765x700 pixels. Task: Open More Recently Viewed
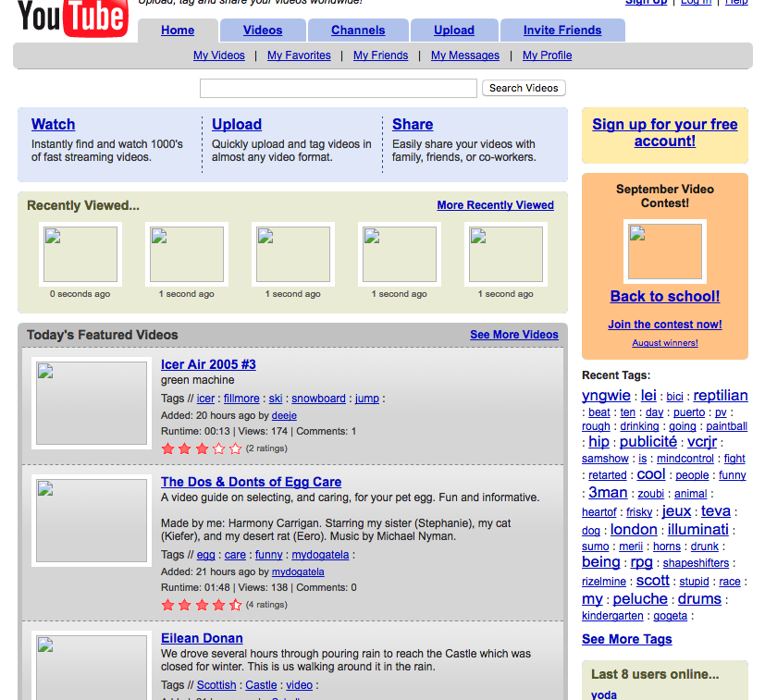tap(495, 205)
